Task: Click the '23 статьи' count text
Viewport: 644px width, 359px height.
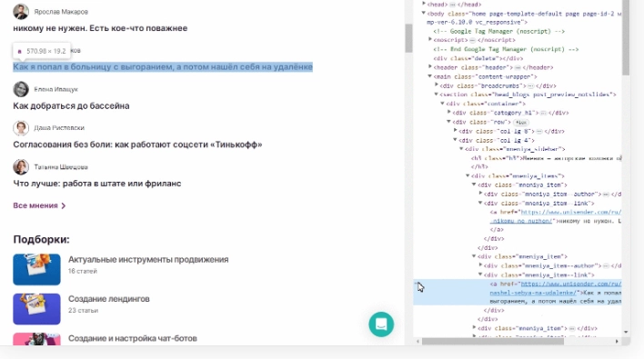Action: (83, 311)
